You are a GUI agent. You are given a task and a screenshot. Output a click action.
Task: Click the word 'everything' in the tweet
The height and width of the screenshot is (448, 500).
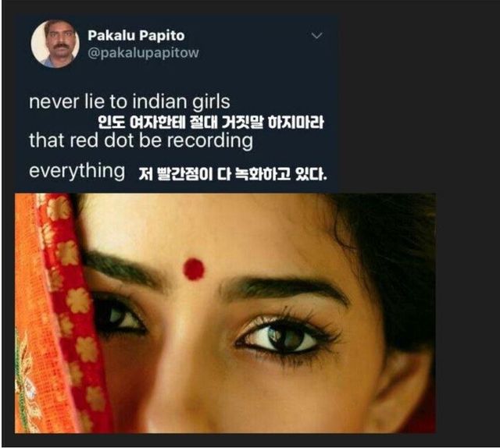[77, 172]
